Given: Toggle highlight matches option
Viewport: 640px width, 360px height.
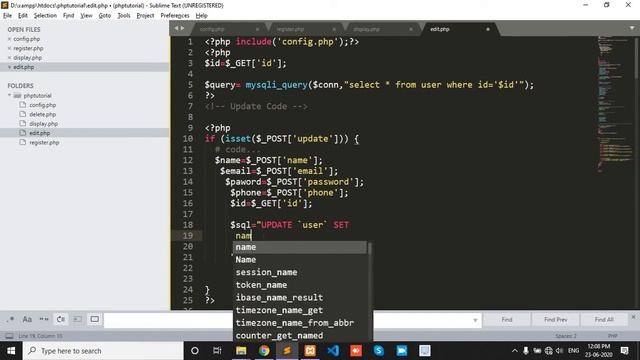Looking at the screenshot, I should pyautogui.click(x=94, y=319).
